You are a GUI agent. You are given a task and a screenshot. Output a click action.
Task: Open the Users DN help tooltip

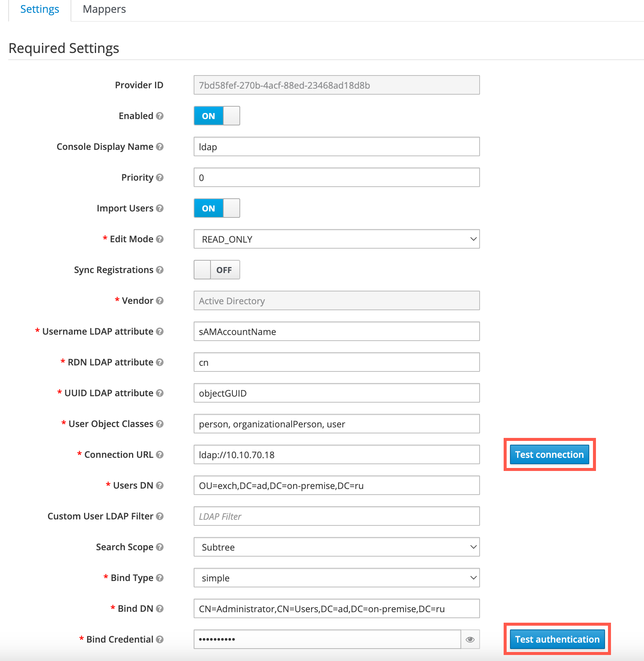(x=159, y=486)
